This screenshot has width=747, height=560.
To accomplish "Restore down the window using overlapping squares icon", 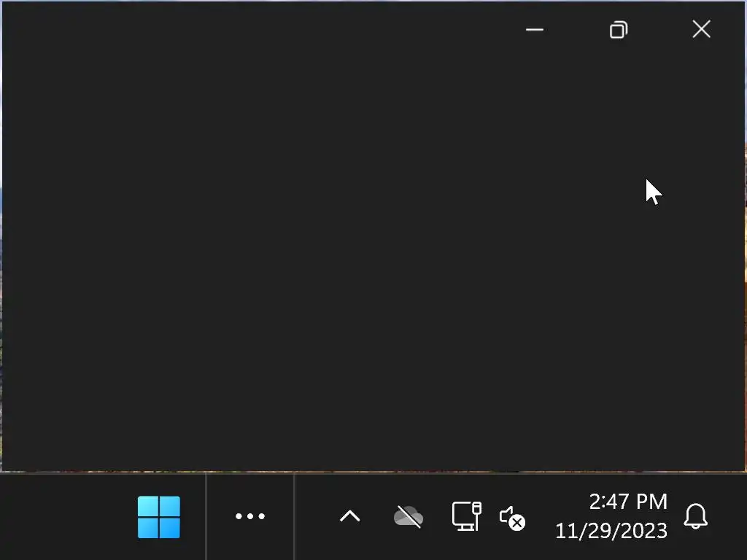I will [x=619, y=30].
